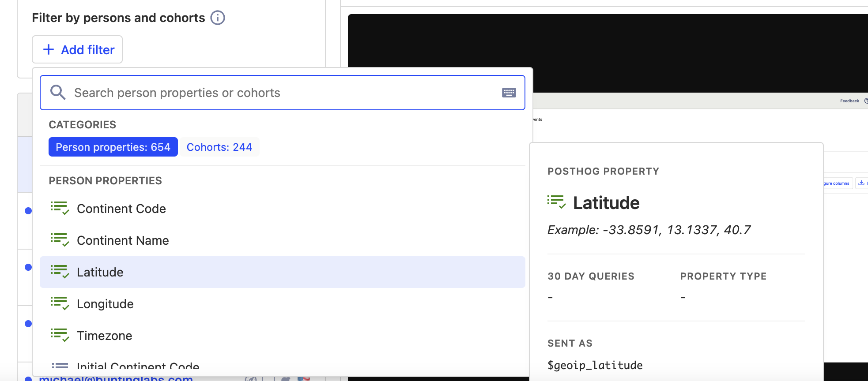Switch to Cohorts category tab
The image size is (868, 381).
click(219, 147)
